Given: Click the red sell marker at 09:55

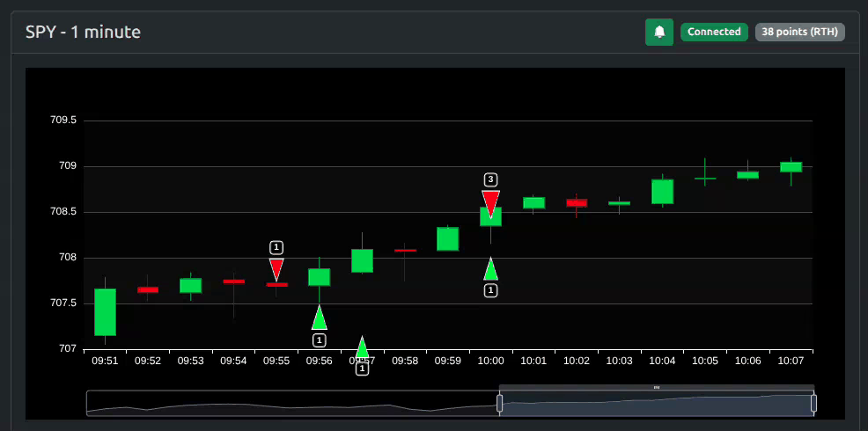Looking at the screenshot, I should coord(276,269).
